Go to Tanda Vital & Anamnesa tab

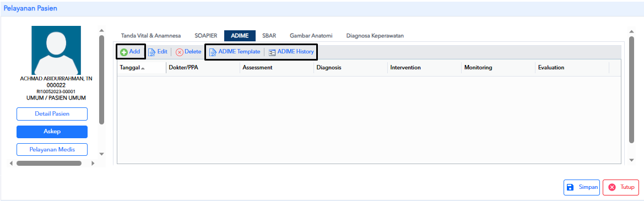coord(151,36)
